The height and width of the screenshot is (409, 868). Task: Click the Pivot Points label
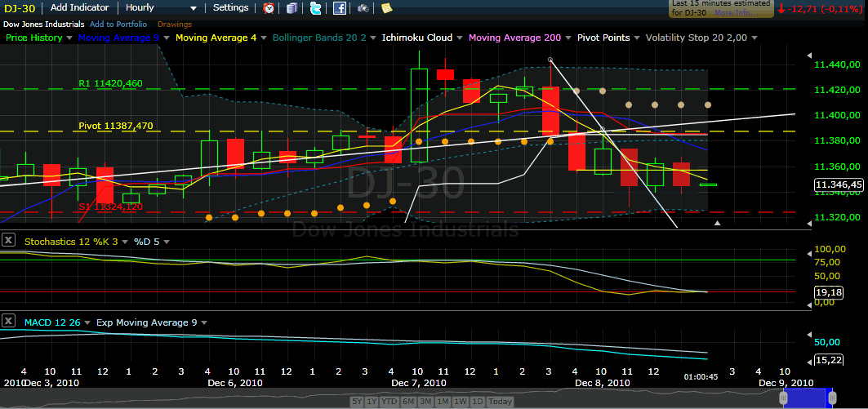pos(603,38)
